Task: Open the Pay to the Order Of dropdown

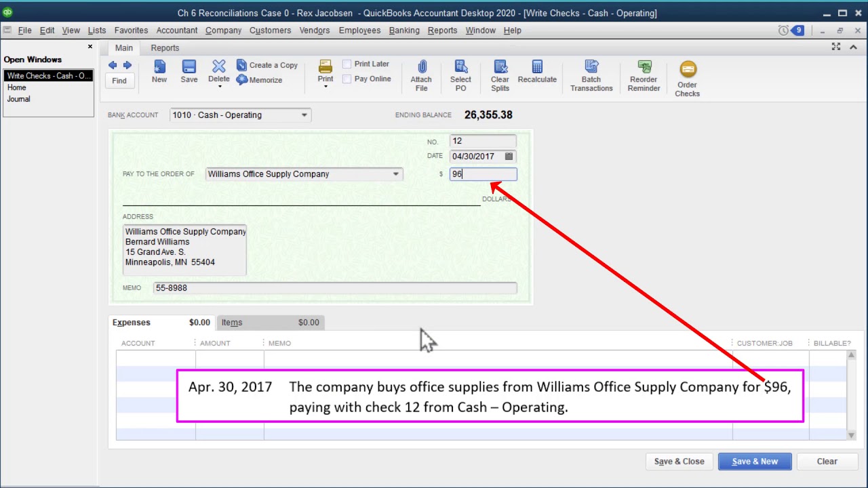Action: pyautogui.click(x=395, y=174)
